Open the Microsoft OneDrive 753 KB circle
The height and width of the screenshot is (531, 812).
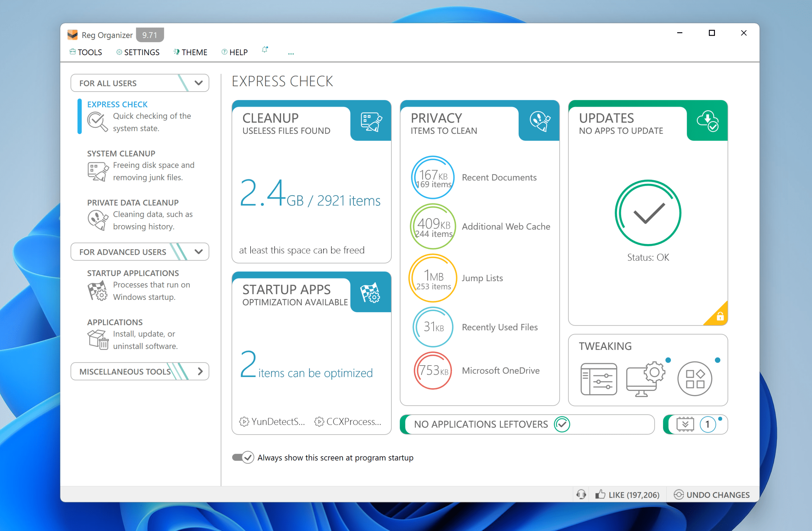[x=433, y=371]
